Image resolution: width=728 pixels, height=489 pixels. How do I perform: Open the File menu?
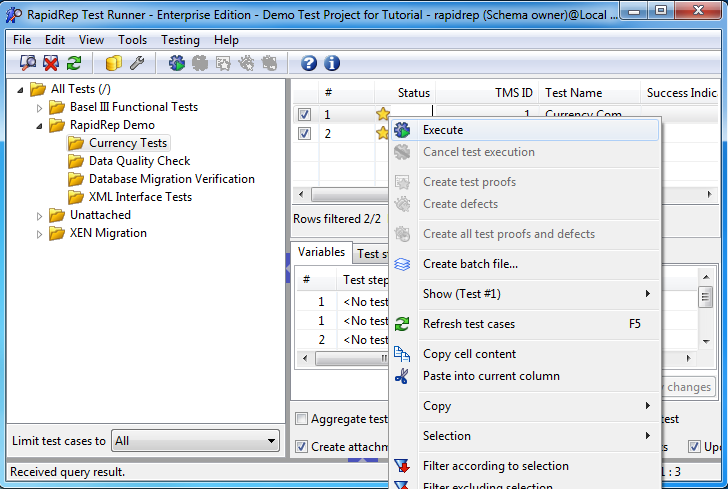pyautogui.click(x=22, y=40)
